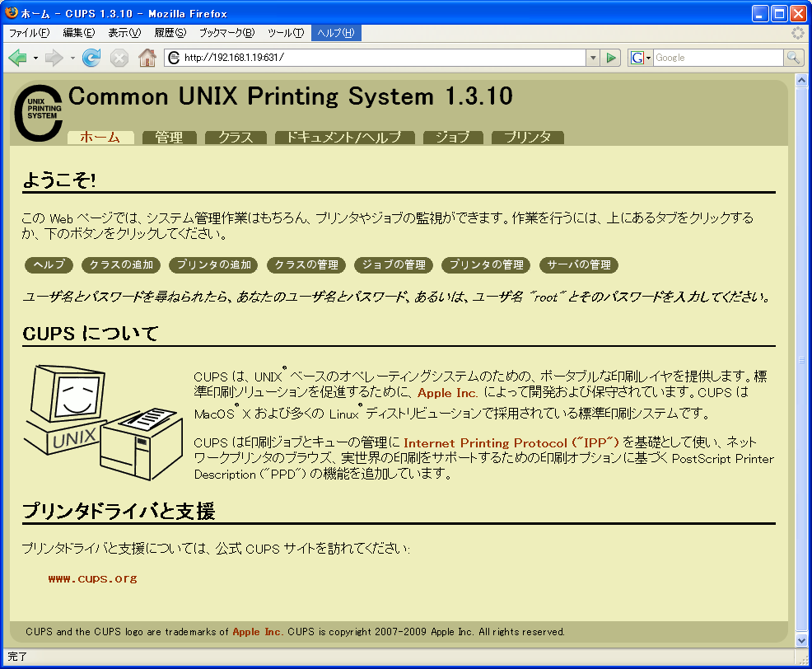The width and height of the screenshot is (812, 669).
Task: Open the ブックマーク menu
Action: pos(226,33)
